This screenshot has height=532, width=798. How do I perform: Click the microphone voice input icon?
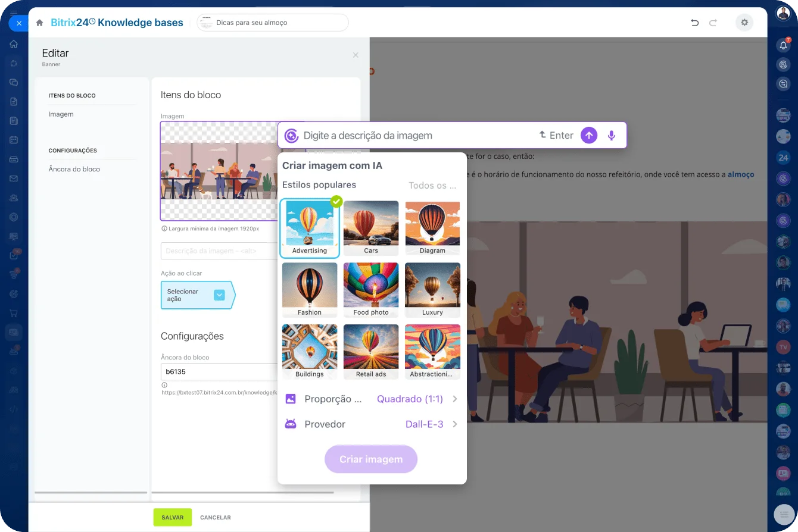pyautogui.click(x=611, y=136)
